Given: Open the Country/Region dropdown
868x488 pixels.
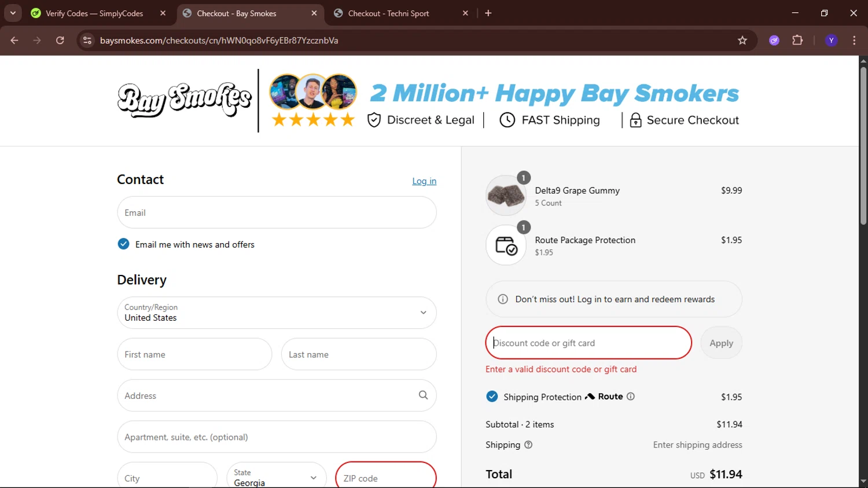Looking at the screenshot, I should click(277, 313).
